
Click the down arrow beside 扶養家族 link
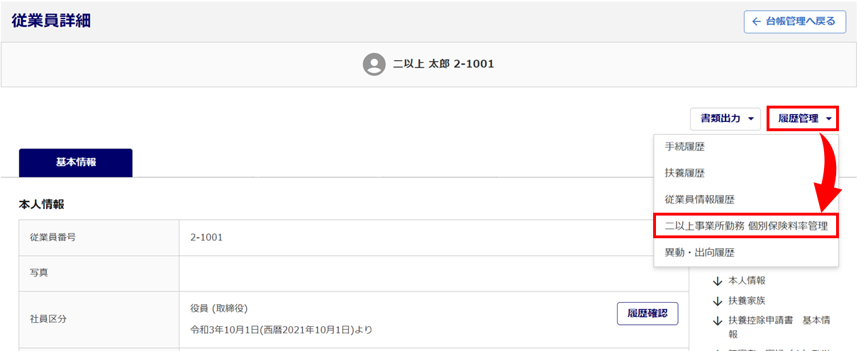click(x=718, y=301)
